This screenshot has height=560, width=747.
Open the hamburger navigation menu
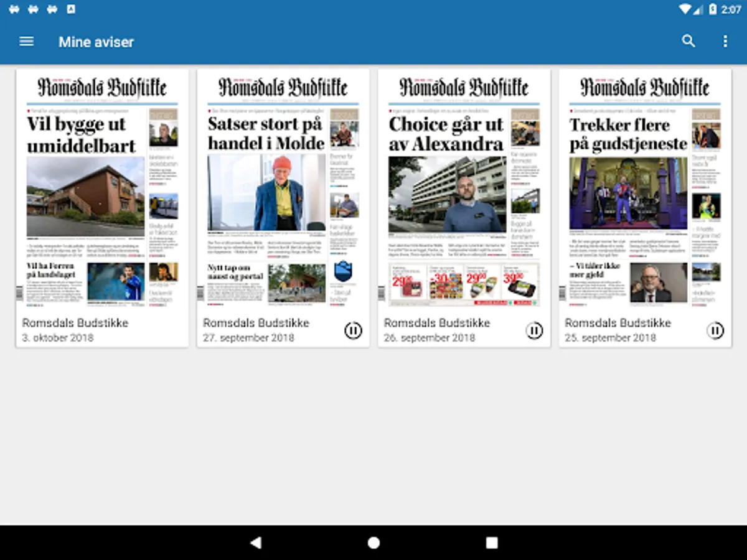26,42
